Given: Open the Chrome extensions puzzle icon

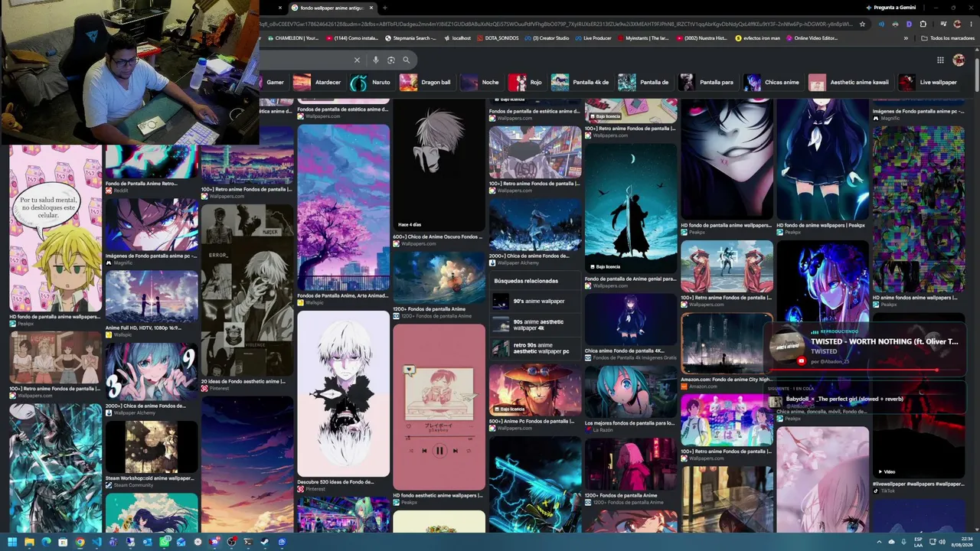Looking at the screenshot, I should tap(923, 24).
